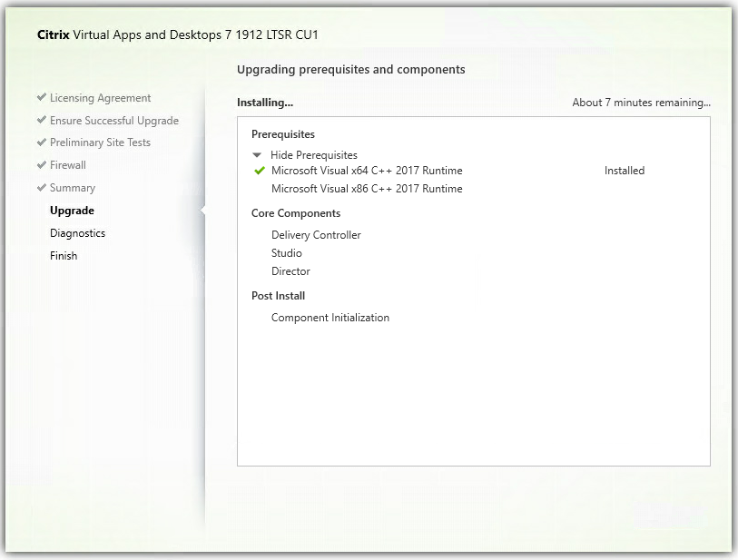Viewport: 738px width, 560px height.
Task: Click Upgrading prerequisites and components heading
Action: [350, 69]
